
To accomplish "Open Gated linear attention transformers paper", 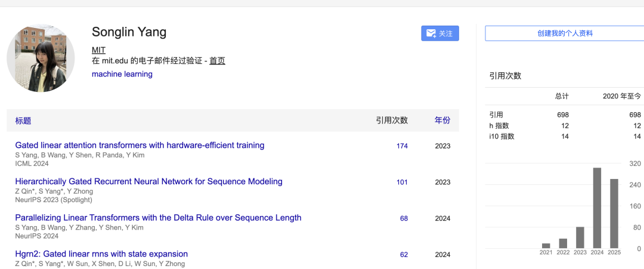I will point(140,145).
